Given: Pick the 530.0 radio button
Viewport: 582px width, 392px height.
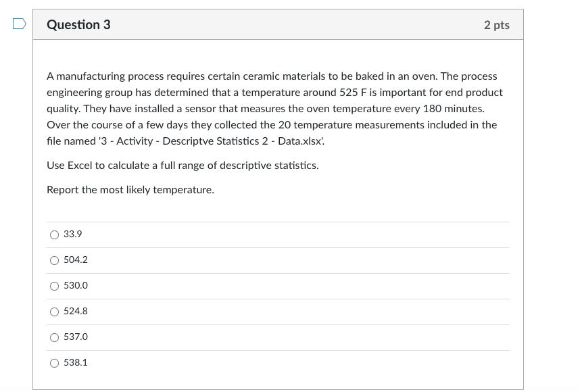Looking at the screenshot, I should (54, 286).
